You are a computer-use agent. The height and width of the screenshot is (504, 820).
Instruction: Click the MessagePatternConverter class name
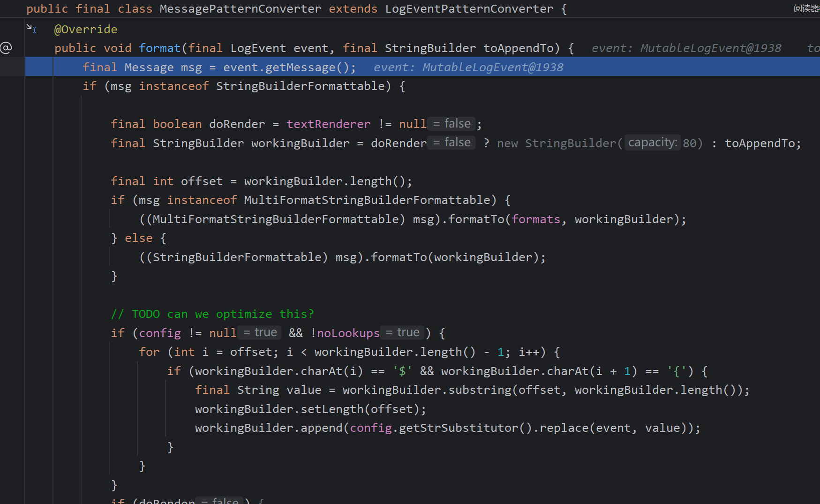click(x=241, y=9)
